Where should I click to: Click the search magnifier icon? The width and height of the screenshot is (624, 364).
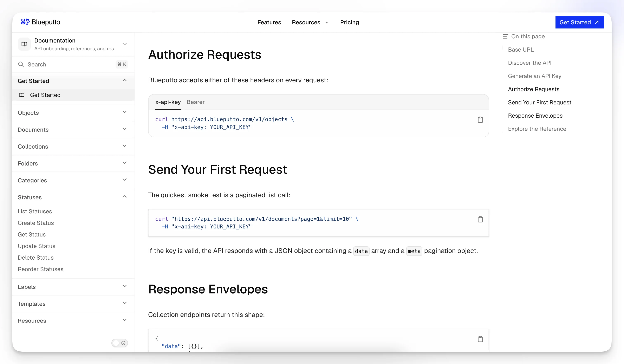tap(21, 64)
